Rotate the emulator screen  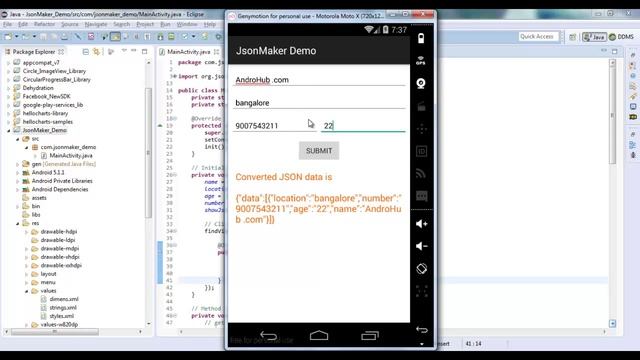(x=421, y=269)
